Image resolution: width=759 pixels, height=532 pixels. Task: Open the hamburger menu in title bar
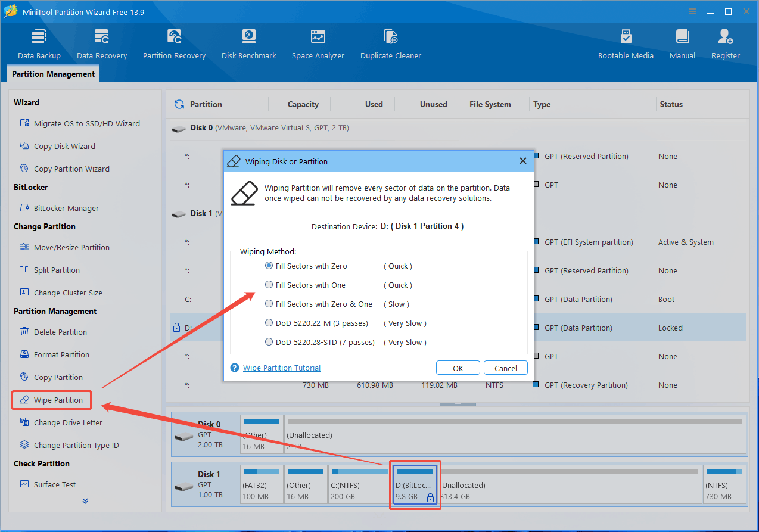pyautogui.click(x=693, y=11)
